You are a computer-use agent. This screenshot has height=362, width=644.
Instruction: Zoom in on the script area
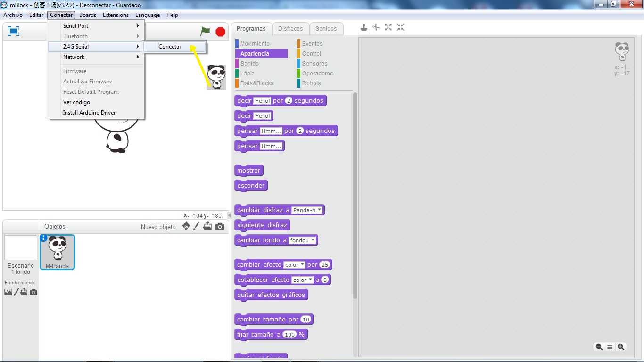click(621, 346)
